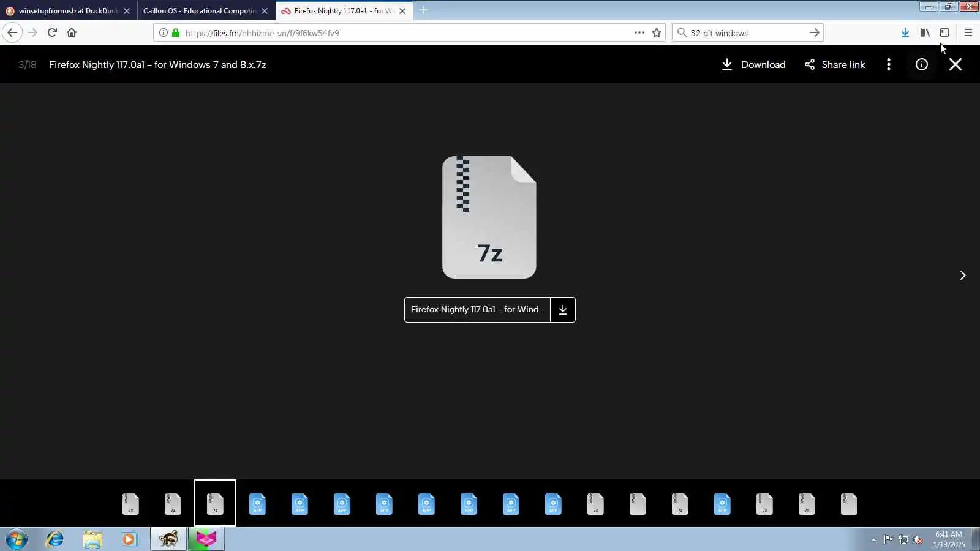Select the first thumbnail in the strip

130,504
